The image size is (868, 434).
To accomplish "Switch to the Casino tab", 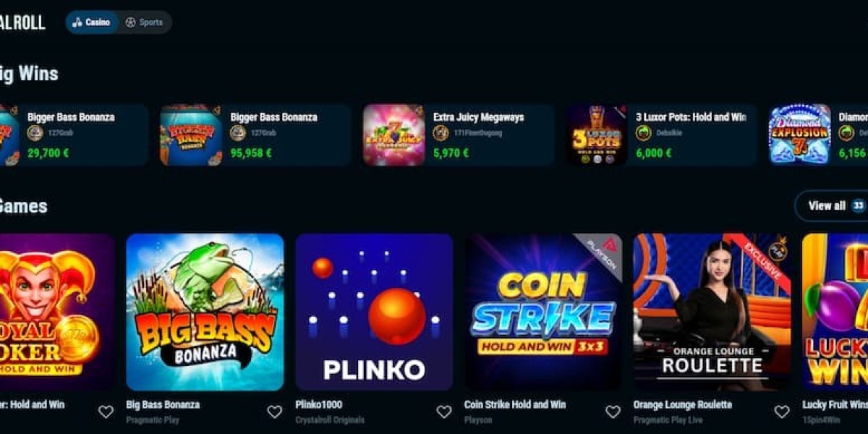I will pyautogui.click(x=92, y=22).
